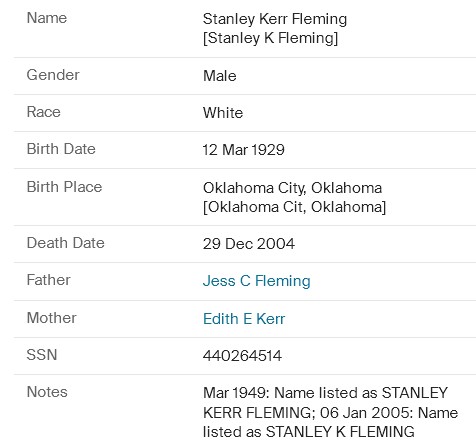This screenshot has width=476, height=446.
Task: Click the Race field label
Action: [44, 112]
